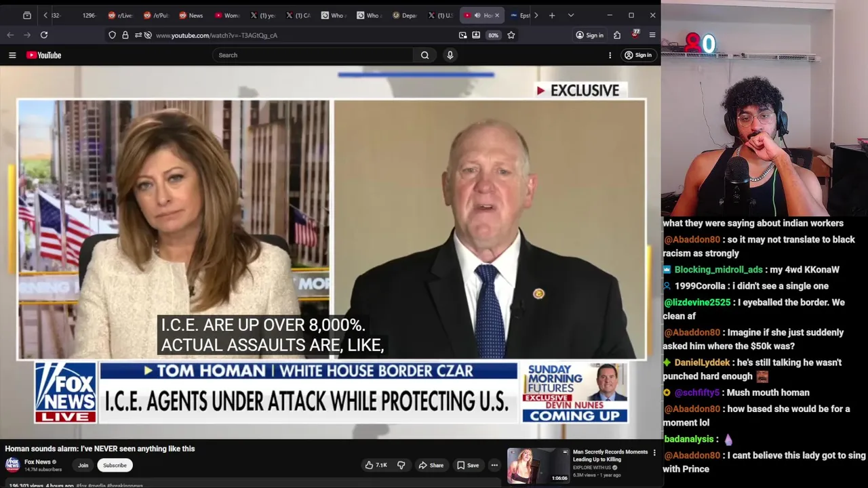Click the Fox News video player

[330, 252]
